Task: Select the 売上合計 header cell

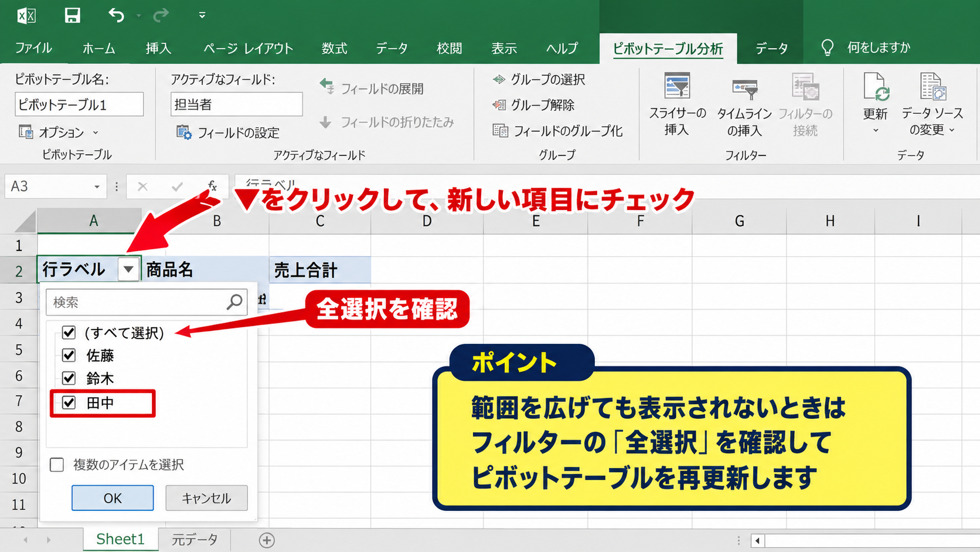Action: click(x=320, y=270)
